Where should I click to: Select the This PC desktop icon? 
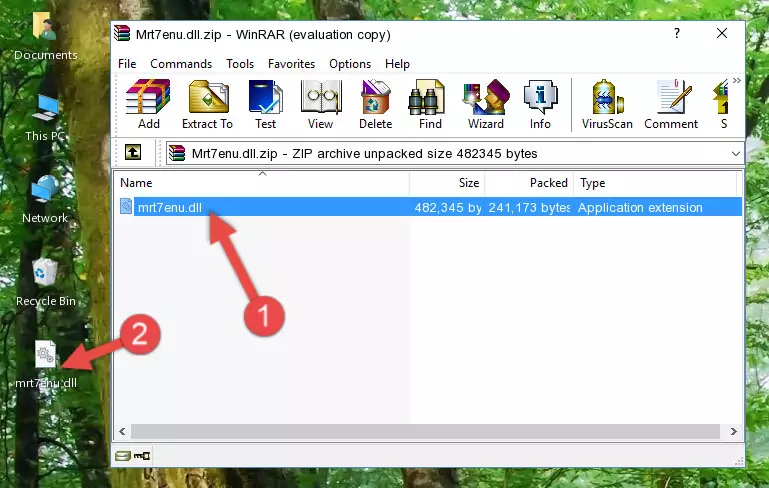point(45,118)
